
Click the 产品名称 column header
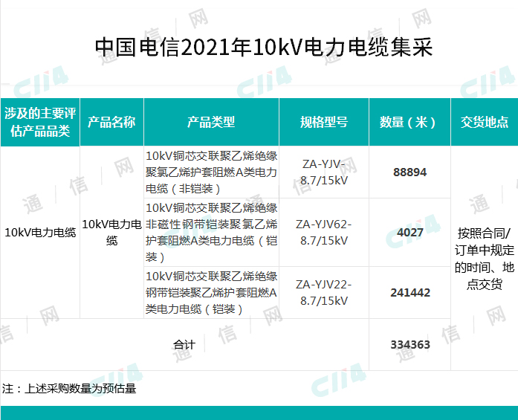pos(111,122)
